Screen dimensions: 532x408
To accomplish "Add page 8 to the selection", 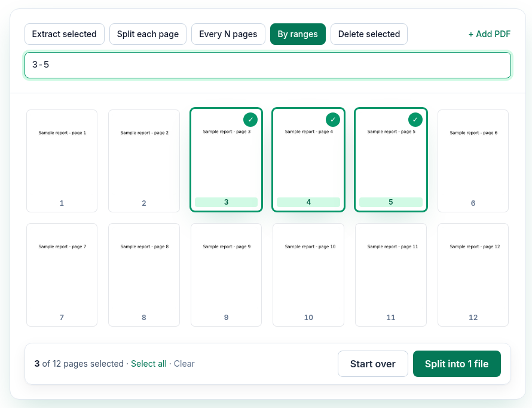I will click(144, 275).
